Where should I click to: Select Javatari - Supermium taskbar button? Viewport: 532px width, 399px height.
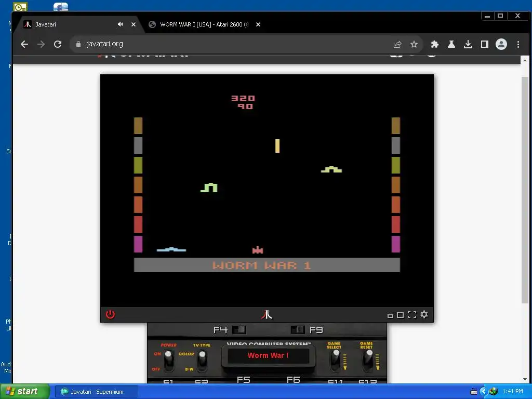coord(96,392)
